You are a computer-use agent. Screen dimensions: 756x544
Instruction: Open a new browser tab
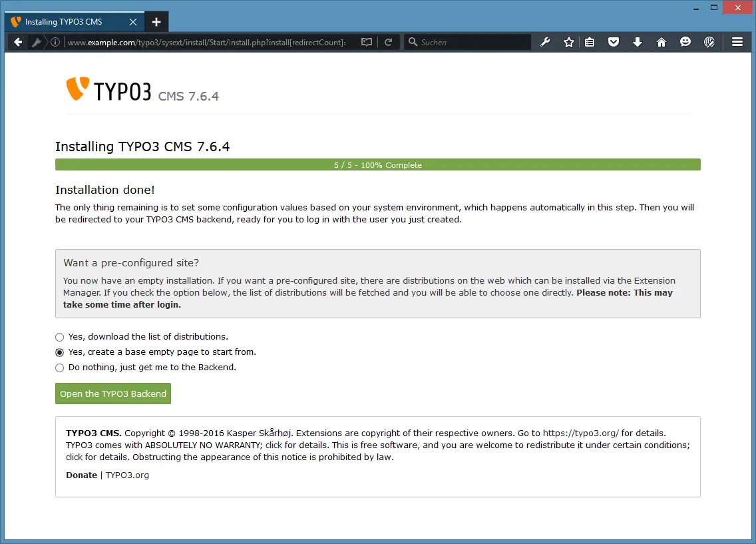point(156,22)
